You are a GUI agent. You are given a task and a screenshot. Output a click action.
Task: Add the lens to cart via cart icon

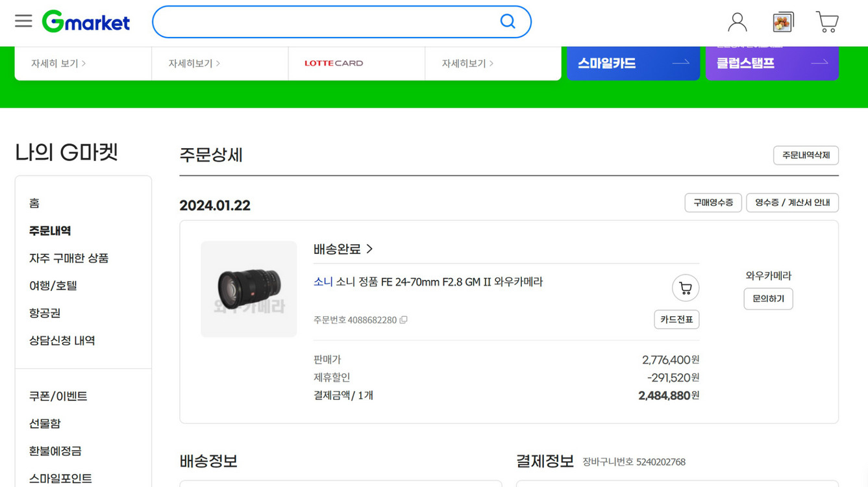[x=686, y=288]
